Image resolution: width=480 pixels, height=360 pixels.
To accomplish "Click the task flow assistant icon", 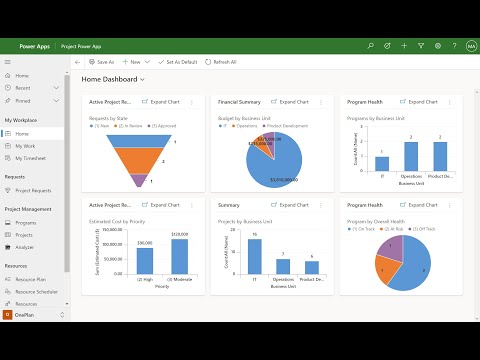I will point(387,46).
